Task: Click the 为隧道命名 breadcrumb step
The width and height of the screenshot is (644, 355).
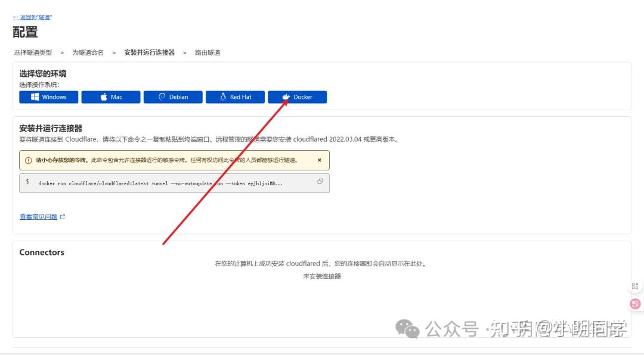Action: (x=88, y=52)
